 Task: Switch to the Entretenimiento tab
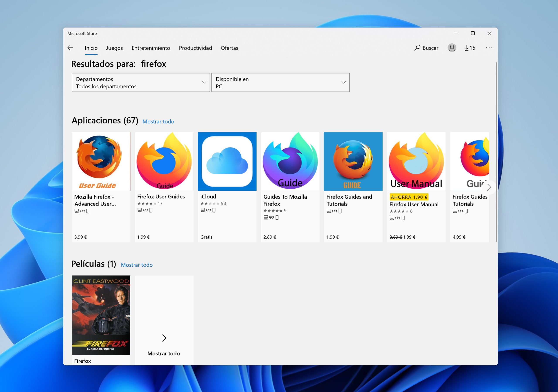coord(151,48)
